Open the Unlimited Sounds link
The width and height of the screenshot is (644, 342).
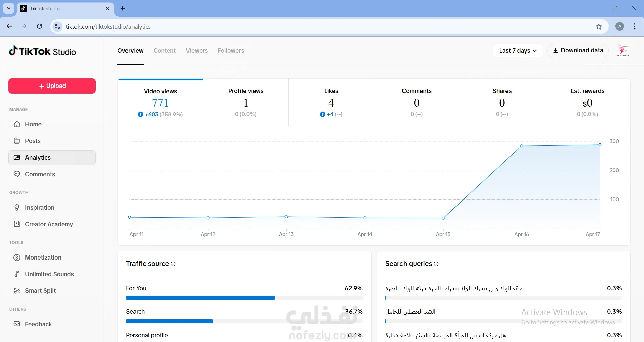point(52,274)
